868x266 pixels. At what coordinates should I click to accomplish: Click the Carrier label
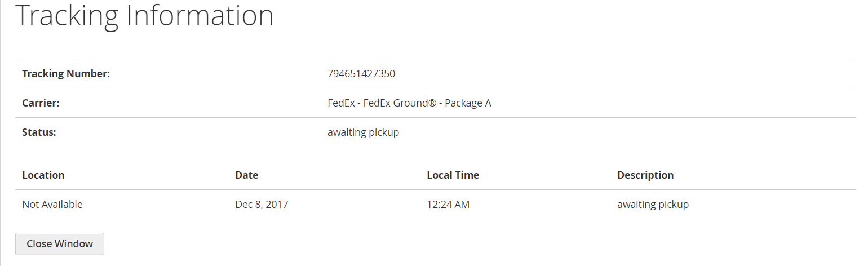[41, 103]
